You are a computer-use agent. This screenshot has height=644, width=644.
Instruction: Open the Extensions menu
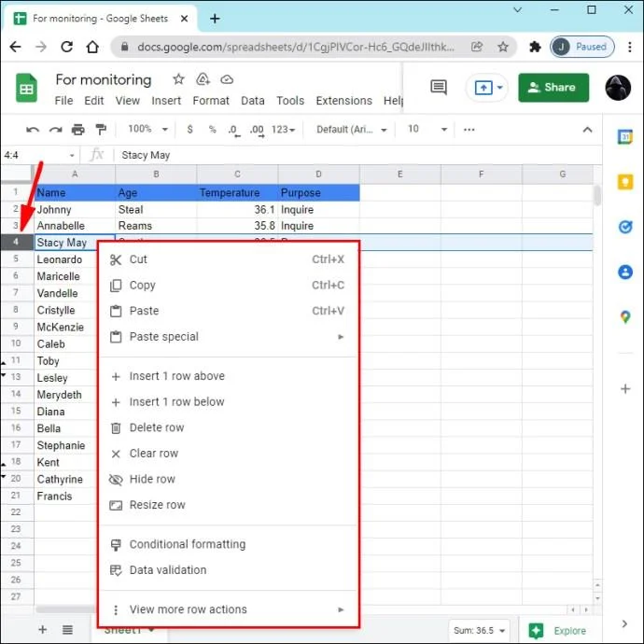coord(343,101)
